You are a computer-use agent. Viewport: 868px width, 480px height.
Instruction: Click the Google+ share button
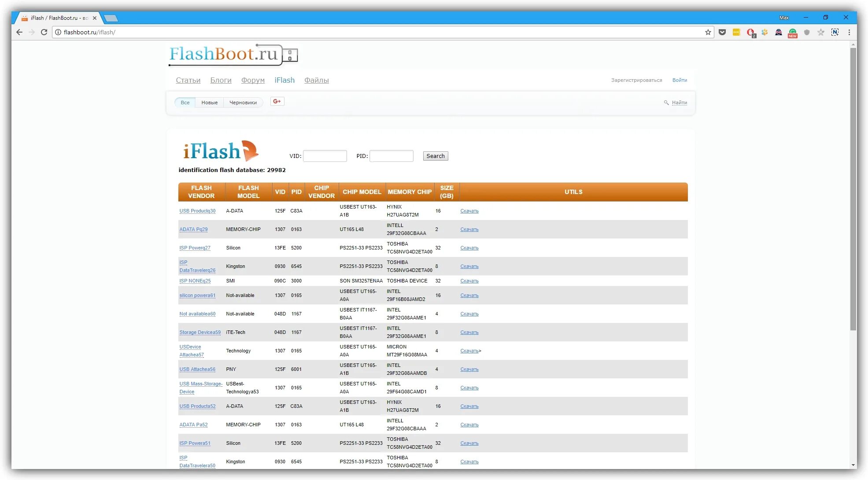(277, 102)
